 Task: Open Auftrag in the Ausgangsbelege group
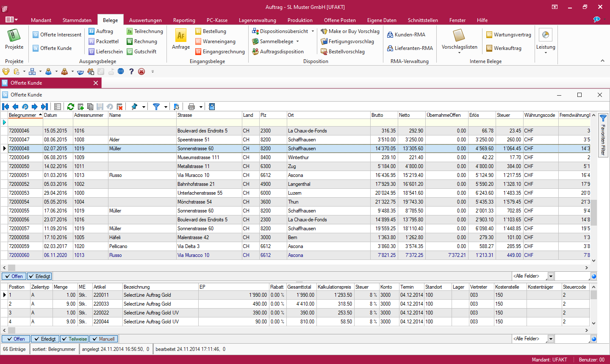click(101, 31)
